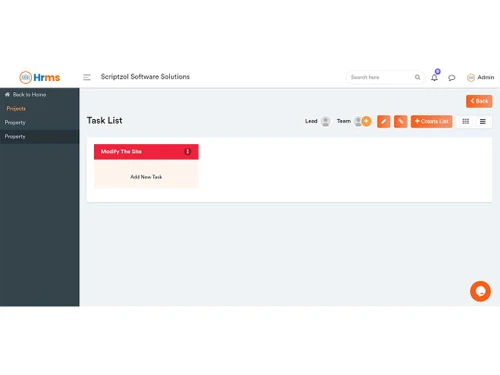
Task: Open the chat messages icon
Action: pos(452,78)
